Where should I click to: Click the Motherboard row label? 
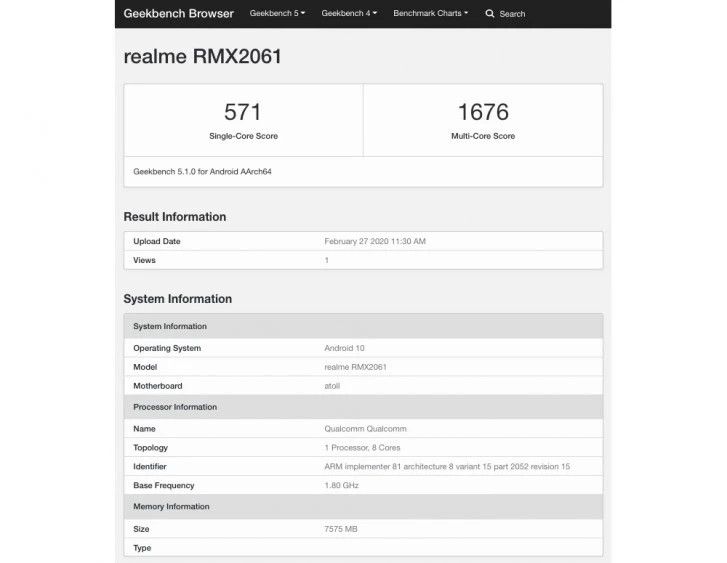tap(158, 386)
